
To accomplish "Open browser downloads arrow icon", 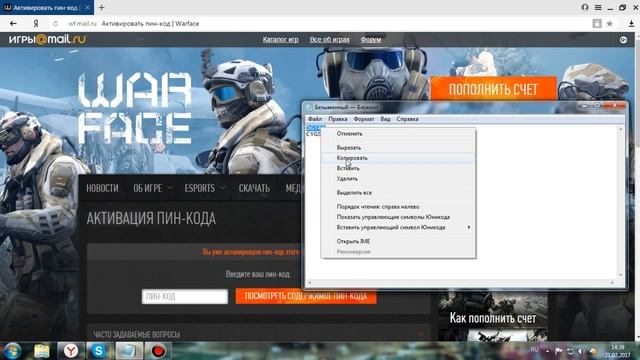I will [x=631, y=24].
